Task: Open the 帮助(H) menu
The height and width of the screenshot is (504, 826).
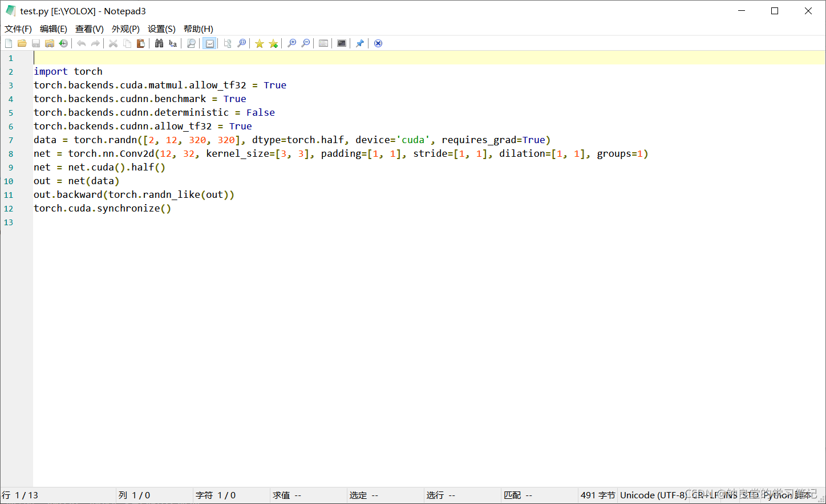Action: [199, 29]
